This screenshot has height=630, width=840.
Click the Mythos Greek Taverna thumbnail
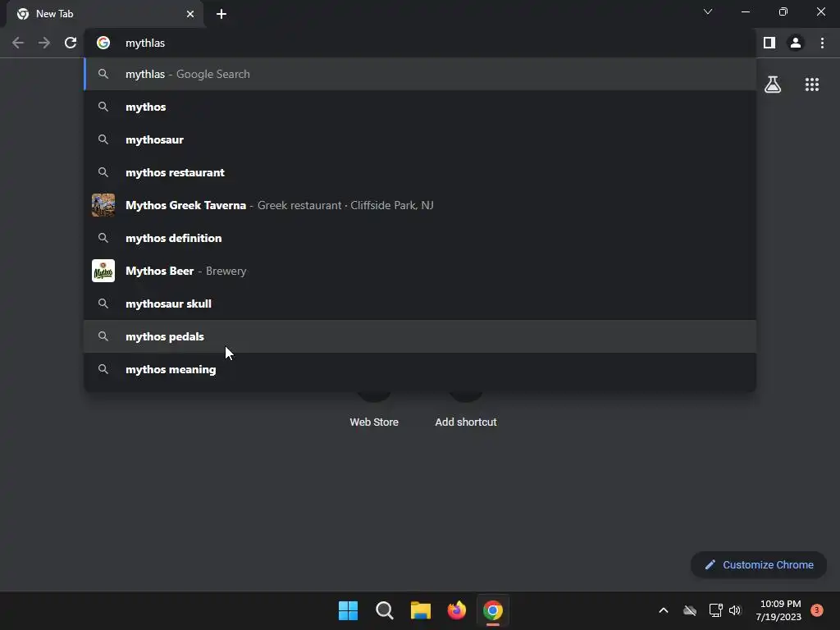click(103, 205)
